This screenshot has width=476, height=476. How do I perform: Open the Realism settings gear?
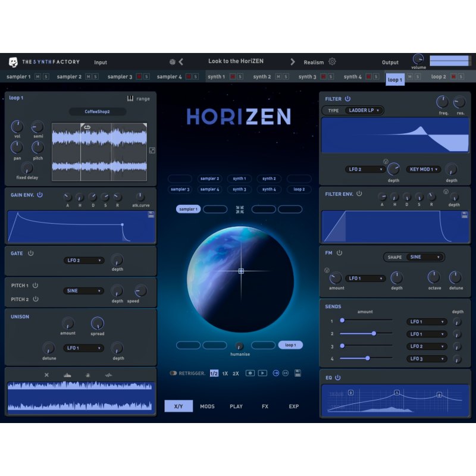pos(332,62)
